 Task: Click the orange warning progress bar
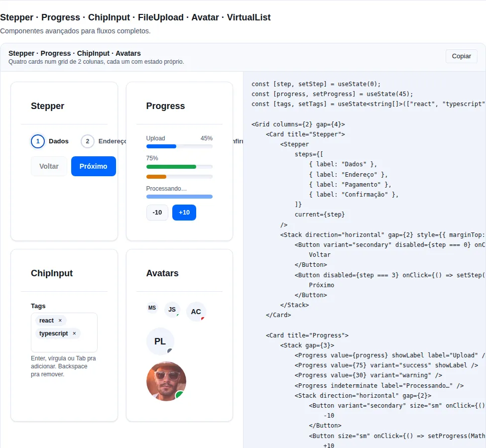(179, 177)
